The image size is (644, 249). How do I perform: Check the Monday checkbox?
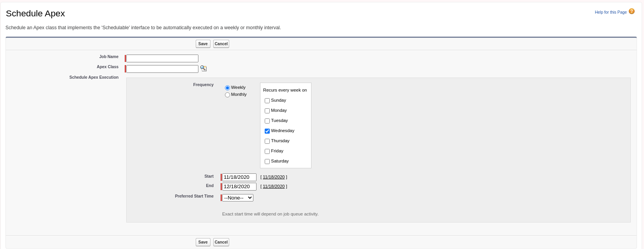click(x=267, y=111)
